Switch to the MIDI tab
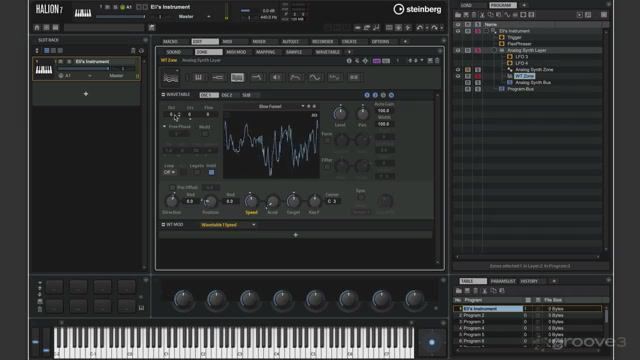640x360 pixels. pos(227,42)
